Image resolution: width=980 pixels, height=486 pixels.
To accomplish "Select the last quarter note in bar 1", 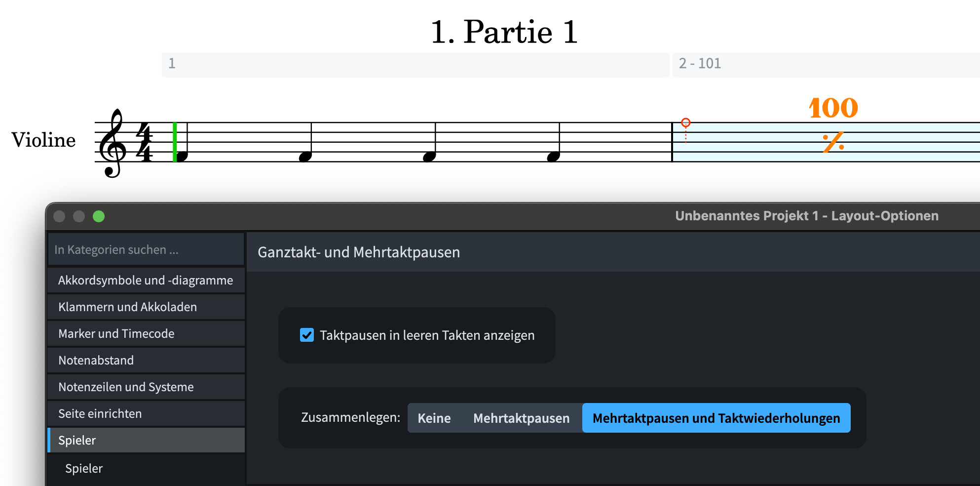I will (554, 156).
